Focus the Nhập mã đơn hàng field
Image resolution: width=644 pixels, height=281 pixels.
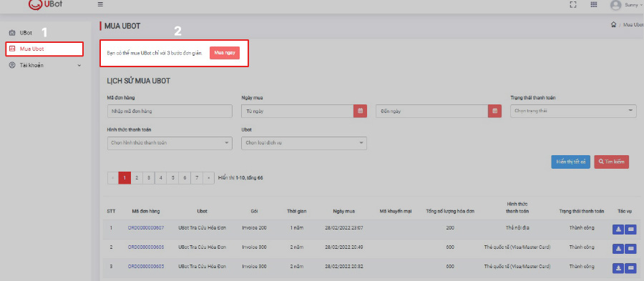tap(170, 111)
